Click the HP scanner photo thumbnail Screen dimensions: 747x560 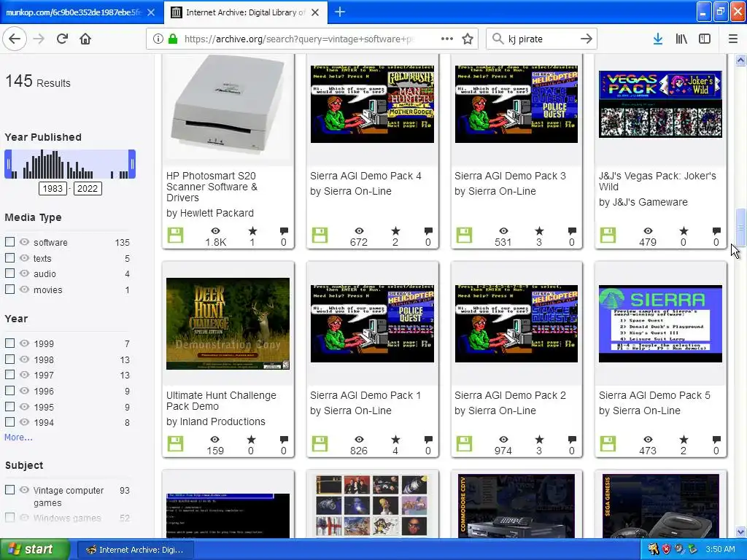click(228, 107)
